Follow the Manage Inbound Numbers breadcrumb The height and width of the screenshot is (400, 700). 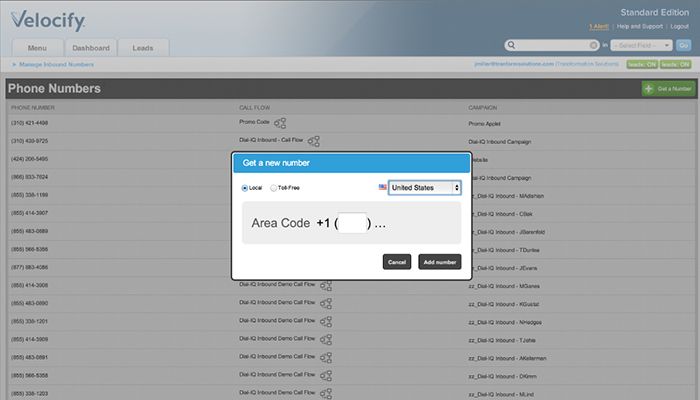pos(56,64)
